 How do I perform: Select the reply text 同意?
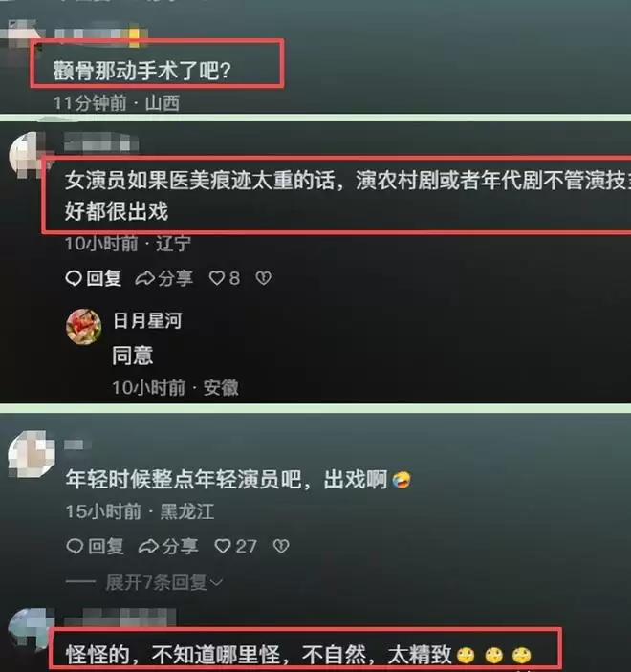point(133,356)
